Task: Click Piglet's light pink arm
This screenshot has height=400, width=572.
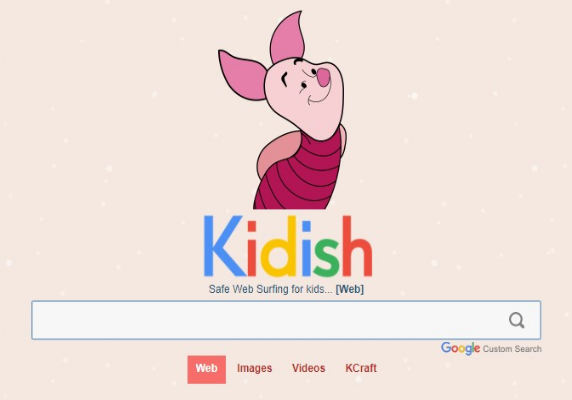Action: 278,155
